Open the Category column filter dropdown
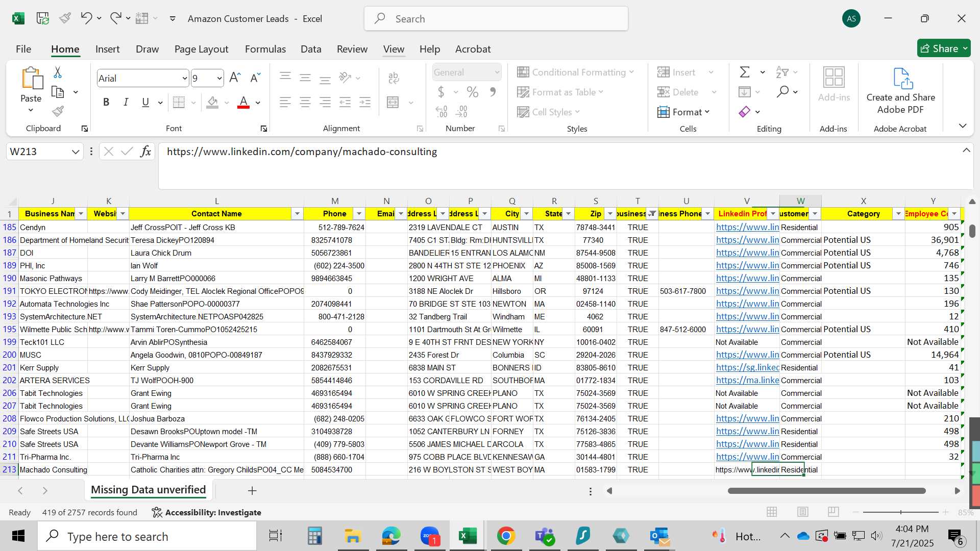This screenshot has width=980, height=551. pyautogui.click(x=898, y=214)
